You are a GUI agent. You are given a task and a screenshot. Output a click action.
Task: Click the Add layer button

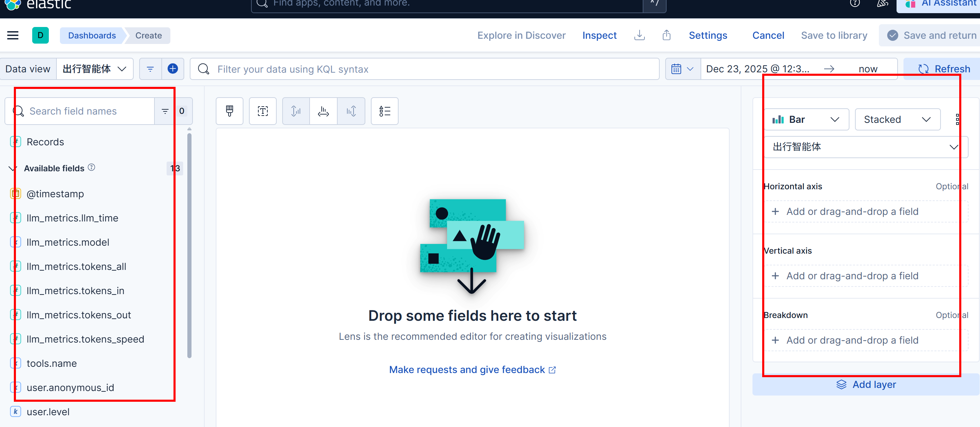click(x=866, y=384)
